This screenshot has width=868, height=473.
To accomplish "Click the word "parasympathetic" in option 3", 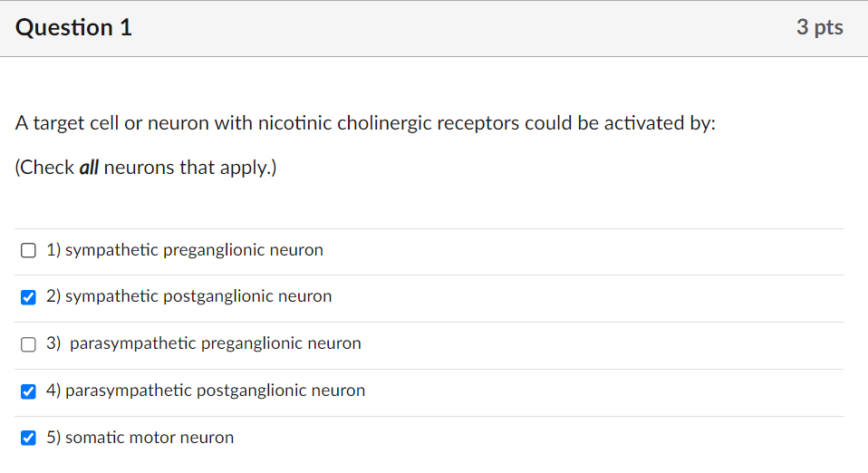I will point(132,343).
